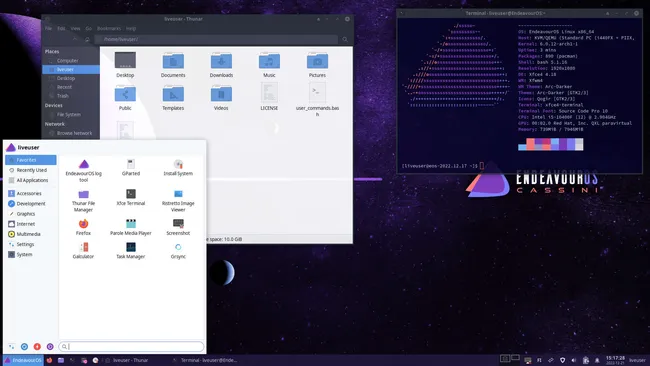Click the volume icon in system tray

574,360
